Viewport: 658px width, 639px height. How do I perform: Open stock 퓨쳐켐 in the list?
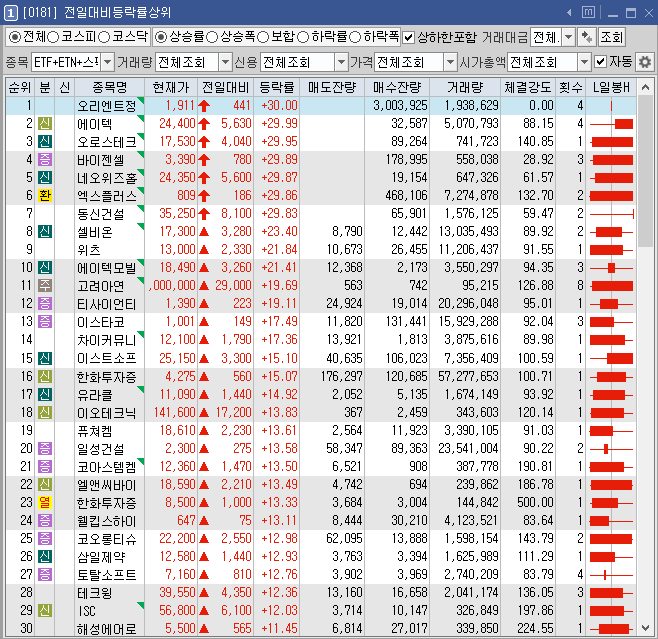click(94, 431)
